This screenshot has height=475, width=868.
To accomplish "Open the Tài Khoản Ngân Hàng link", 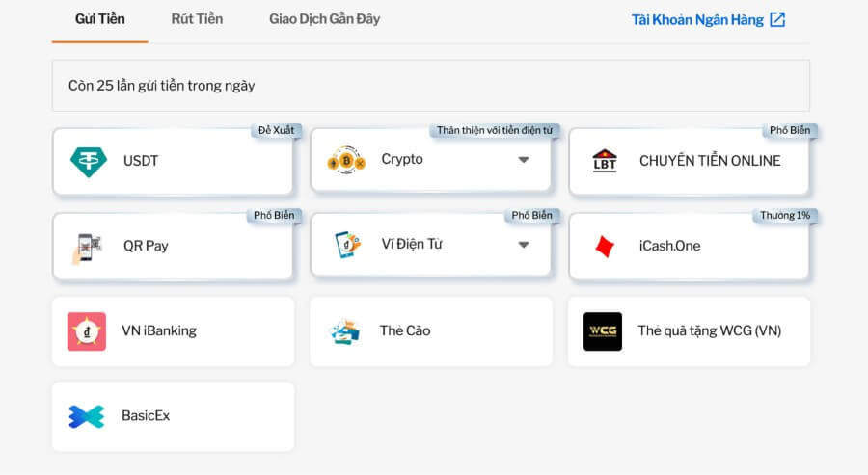I will pyautogui.click(x=697, y=20).
